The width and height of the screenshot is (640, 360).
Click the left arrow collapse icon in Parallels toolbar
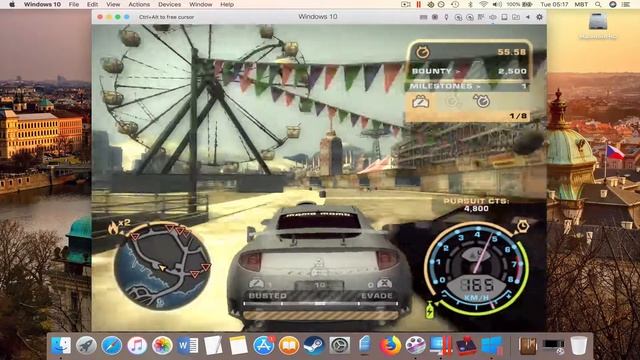click(527, 17)
